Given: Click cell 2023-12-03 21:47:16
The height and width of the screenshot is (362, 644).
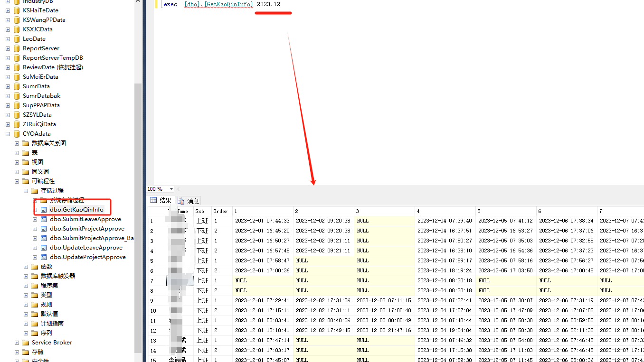Looking at the screenshot, I should pos(384,330).
